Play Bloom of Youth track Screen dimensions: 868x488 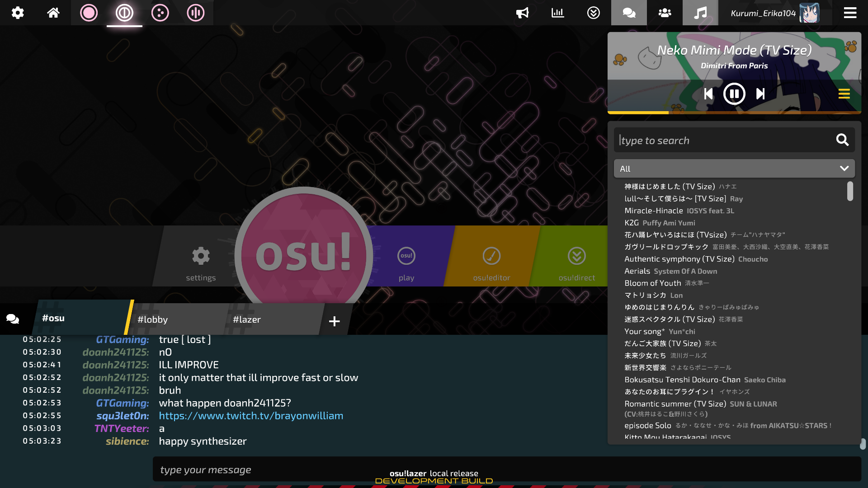click(x=667, y=283)
